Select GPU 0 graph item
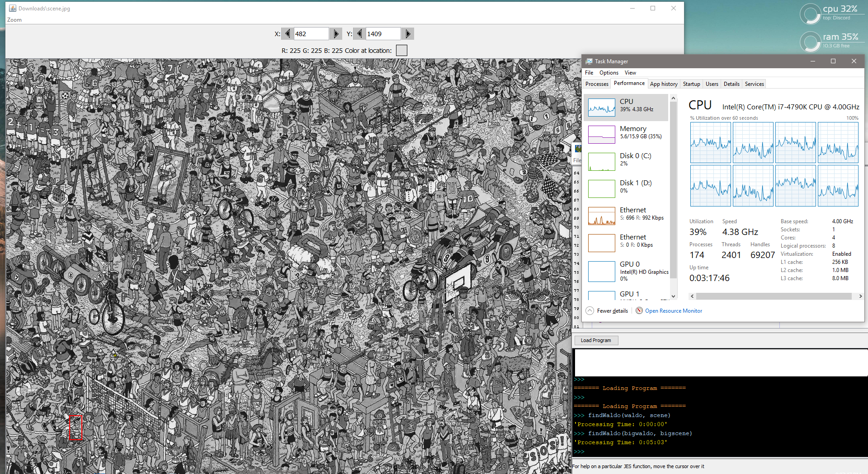 (x=601, y=271)
